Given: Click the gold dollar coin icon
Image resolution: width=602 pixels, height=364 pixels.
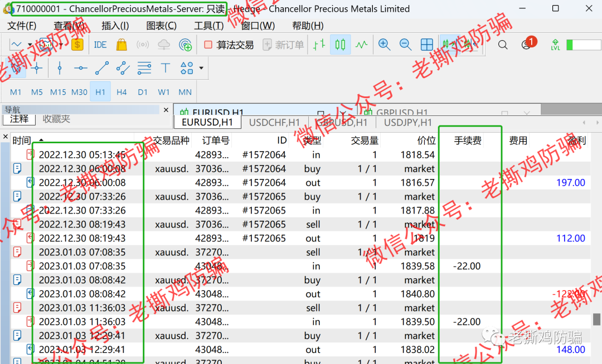Looking at the screenshot, I should click(x=77, y=45).
